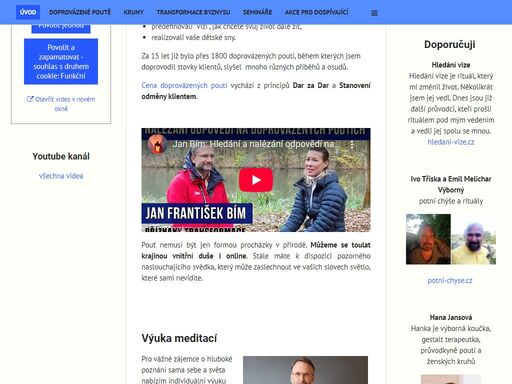Open všechna videa link

(x=61, y=176)
